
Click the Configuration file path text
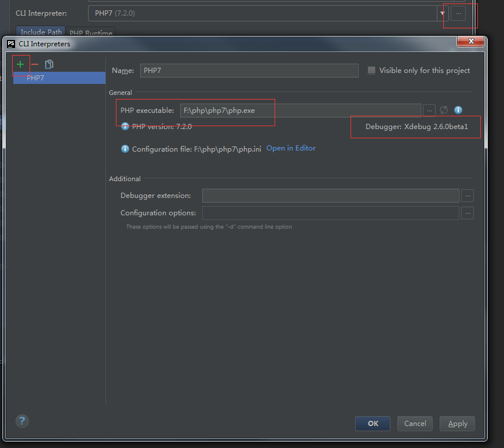pos(196,149)
